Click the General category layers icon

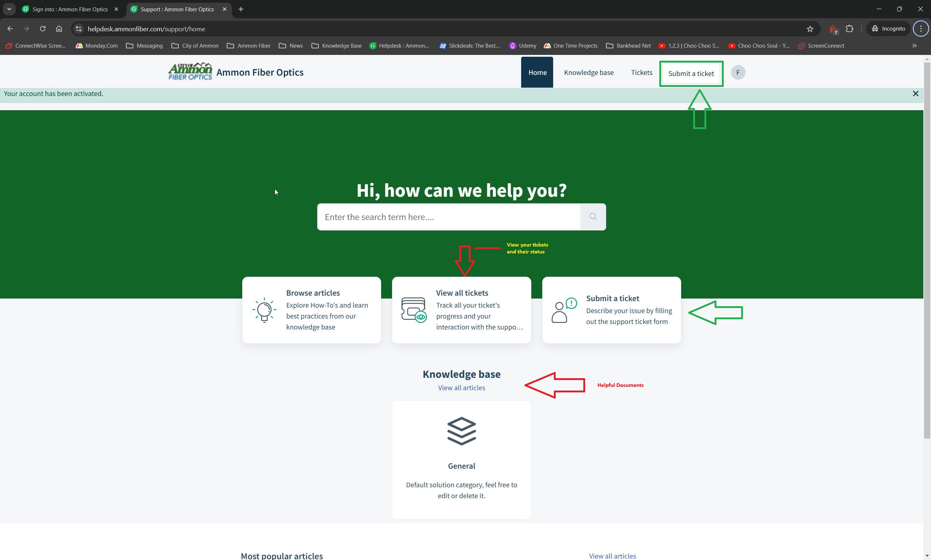461,431
